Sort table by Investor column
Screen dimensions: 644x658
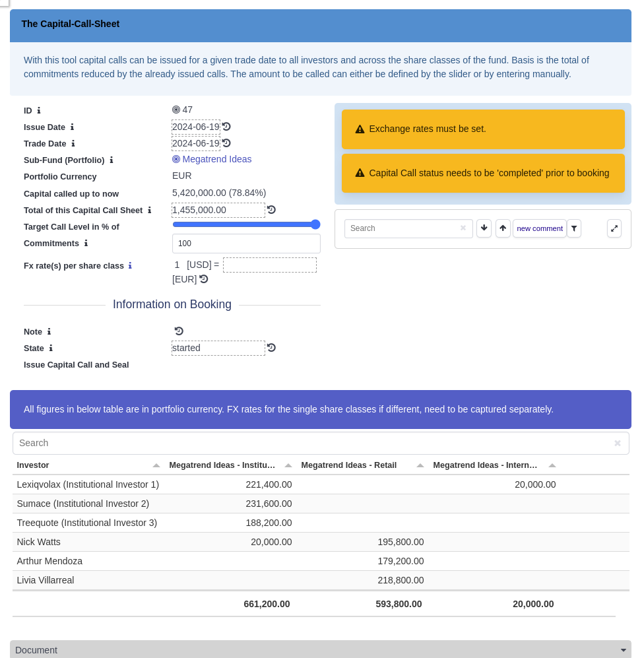pyautogui.click(x=156, y=465)
